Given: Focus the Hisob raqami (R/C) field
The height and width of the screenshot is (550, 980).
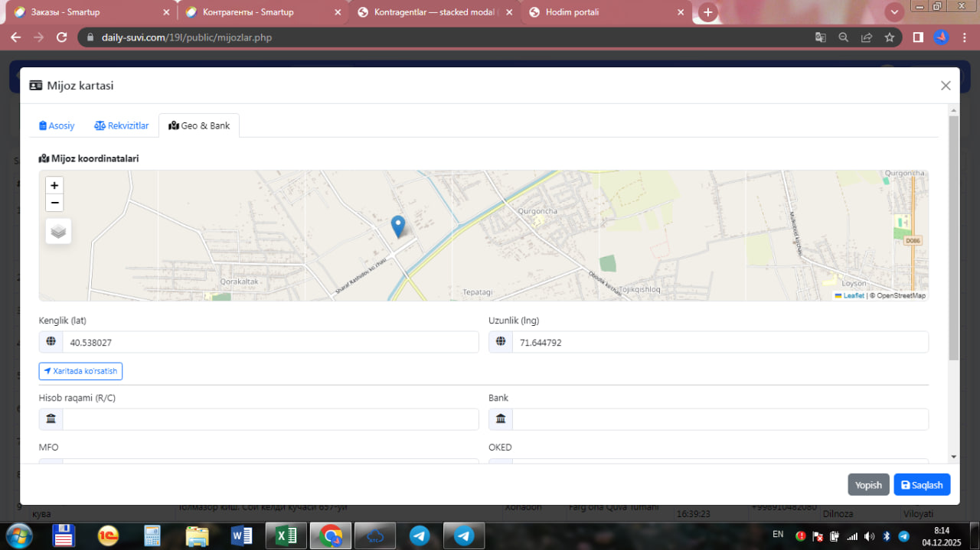Looking at the screenshot, I should (x=269, y=419).
